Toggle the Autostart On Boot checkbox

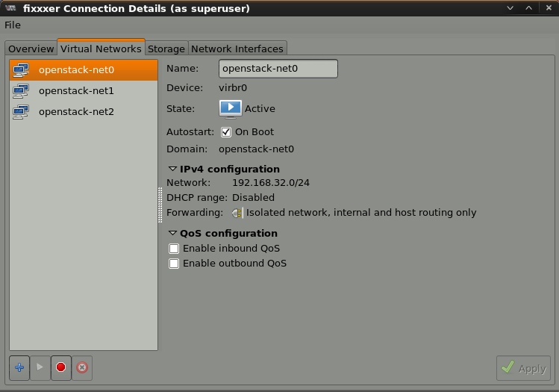point(226,132)
